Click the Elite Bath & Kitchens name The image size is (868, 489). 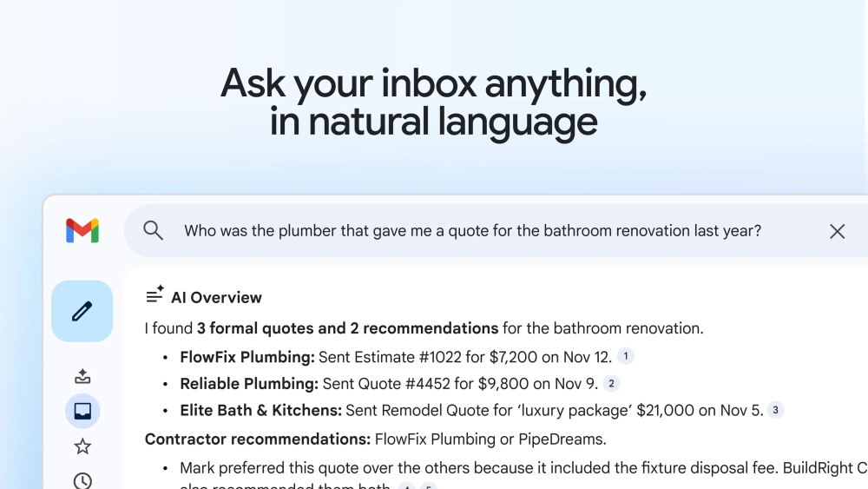pos(260,411)
